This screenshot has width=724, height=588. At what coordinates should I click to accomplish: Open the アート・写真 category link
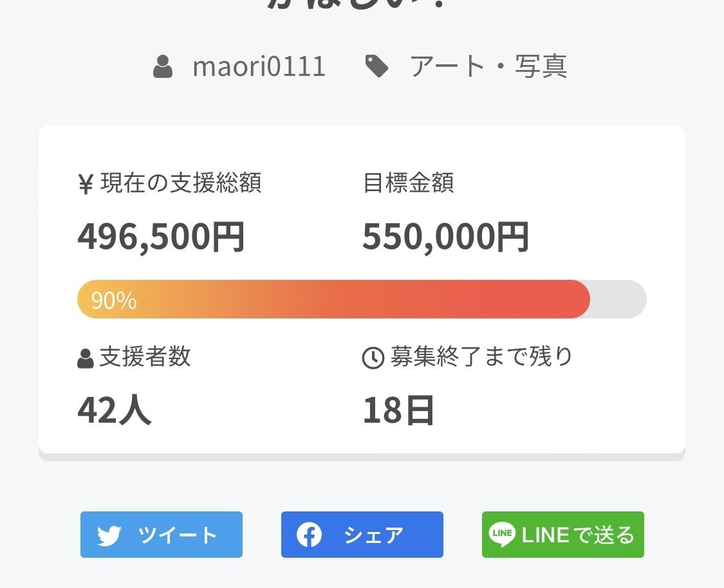[488, 66]
